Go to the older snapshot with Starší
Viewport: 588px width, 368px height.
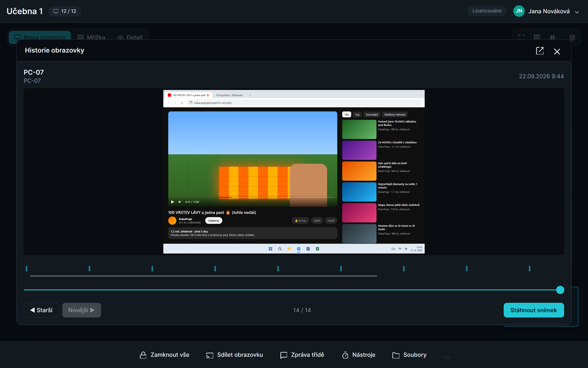(41, 310)
